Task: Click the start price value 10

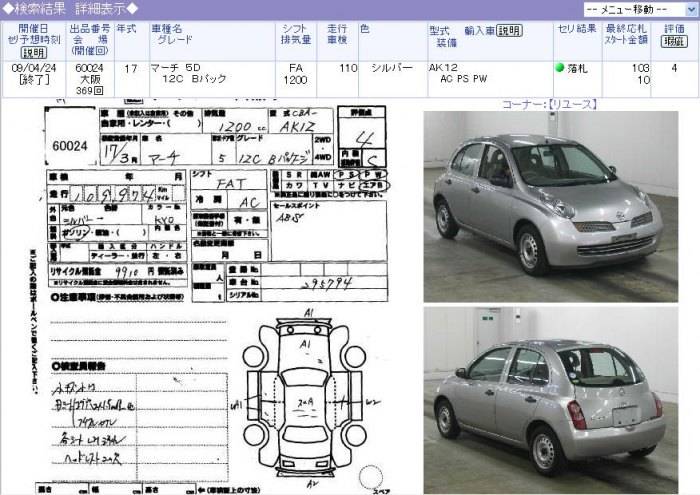Action: click(x=643, y=80)
